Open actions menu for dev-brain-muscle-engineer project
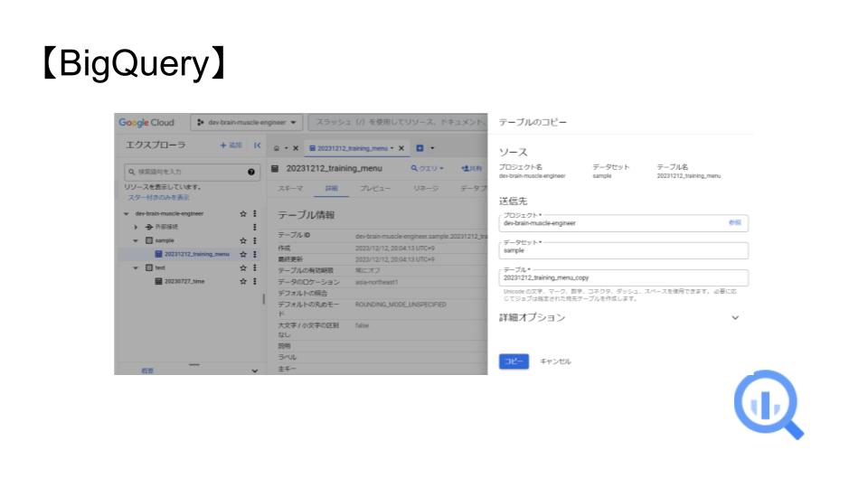This screenshot has height=488, width=868. point(255,213)
